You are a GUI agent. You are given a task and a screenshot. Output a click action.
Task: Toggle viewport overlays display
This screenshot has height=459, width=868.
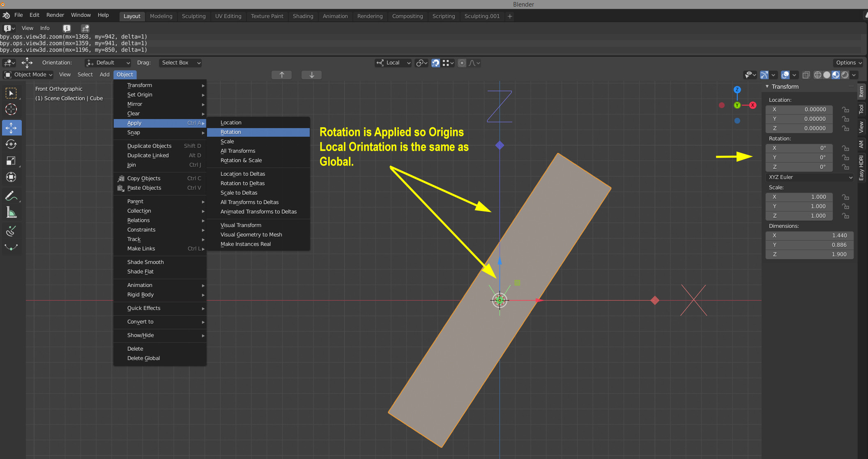785,75
